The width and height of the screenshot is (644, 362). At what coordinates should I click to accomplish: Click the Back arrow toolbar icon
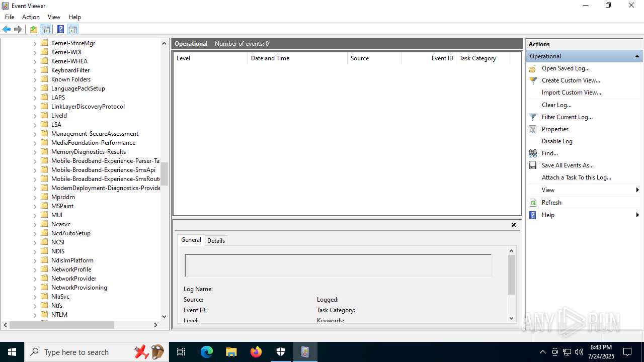(x=7, y=29)
